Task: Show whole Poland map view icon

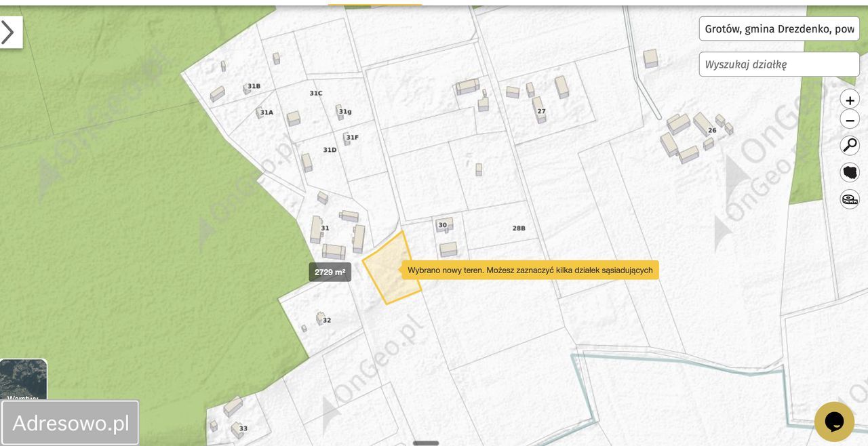Action: coord(850,172)
